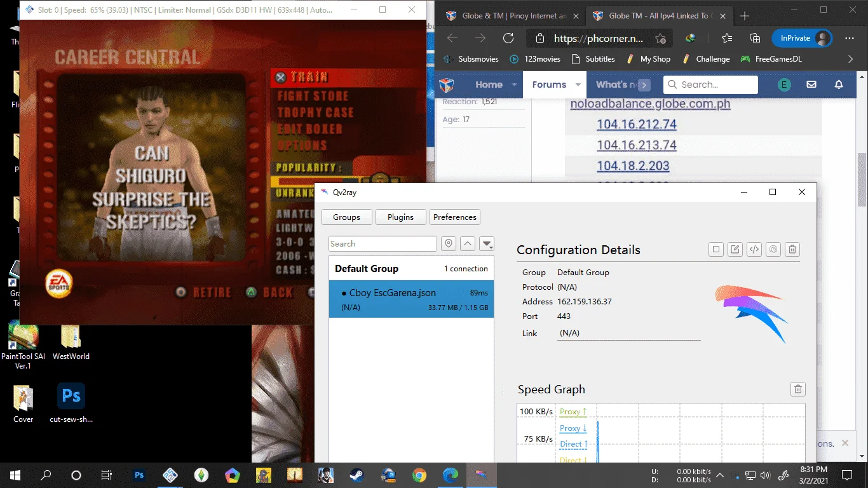Viewport: 868px width, 488px height.
Task: Open the JSON code editor icon in Qv2ray
Action: [x=754, y=249]
